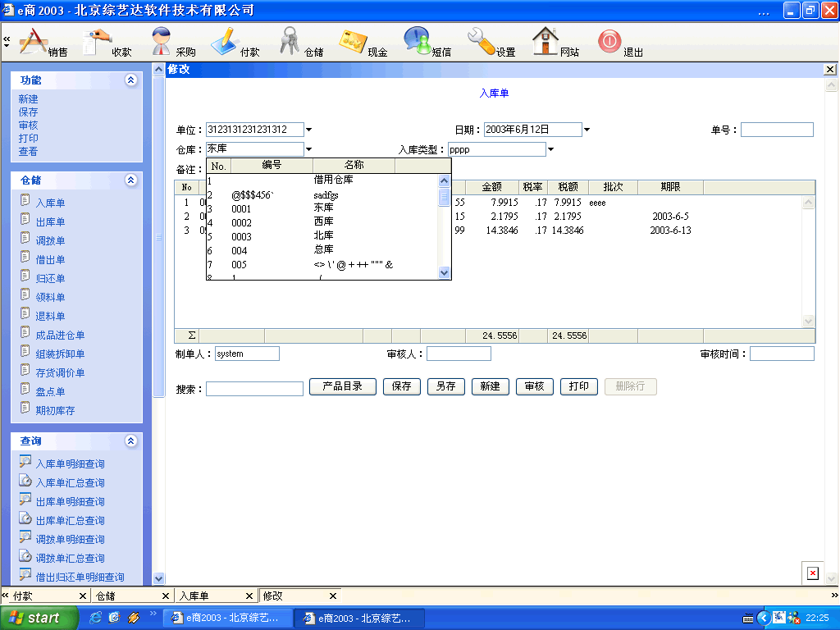Open the 单位 dropdown arrow
This screenshot has width=840, height=630.
pos(309,130)
